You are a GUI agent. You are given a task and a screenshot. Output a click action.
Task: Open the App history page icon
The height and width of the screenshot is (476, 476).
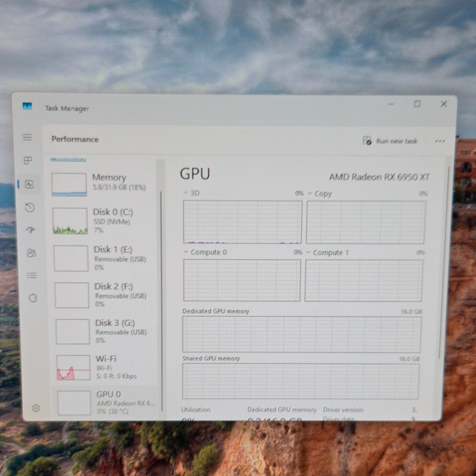30,208
